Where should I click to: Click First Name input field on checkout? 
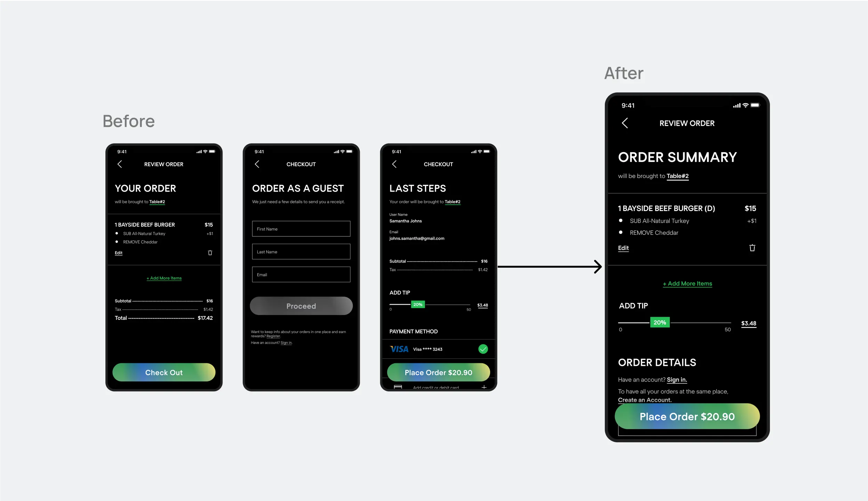[301, 228]
